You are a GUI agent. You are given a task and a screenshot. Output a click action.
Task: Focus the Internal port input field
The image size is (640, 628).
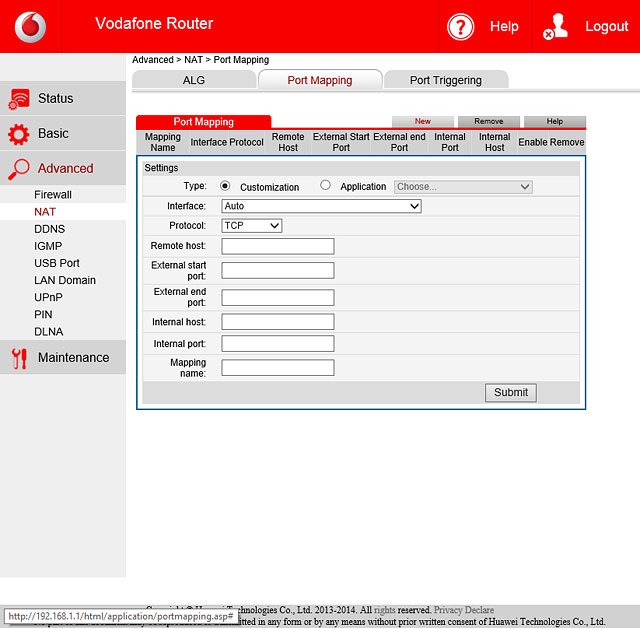pos(278,344)
